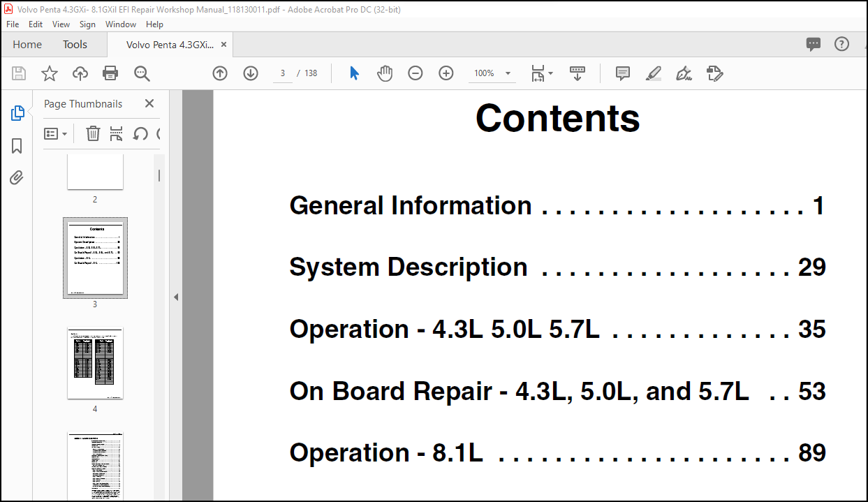Click the page number input field

[x=282, y=73]
